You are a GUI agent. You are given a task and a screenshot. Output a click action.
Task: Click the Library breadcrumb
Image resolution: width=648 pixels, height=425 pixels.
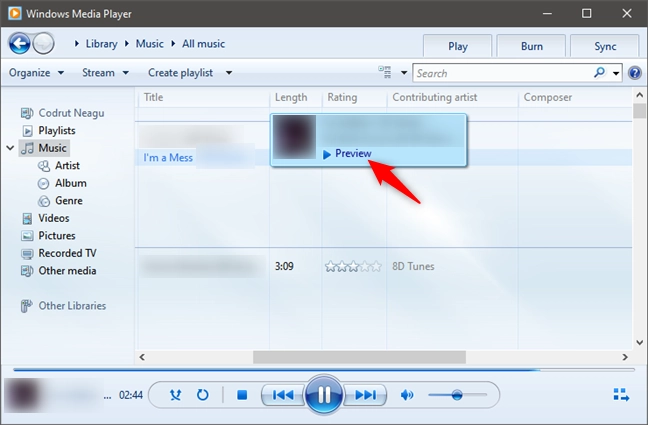[x=101, y=44]
